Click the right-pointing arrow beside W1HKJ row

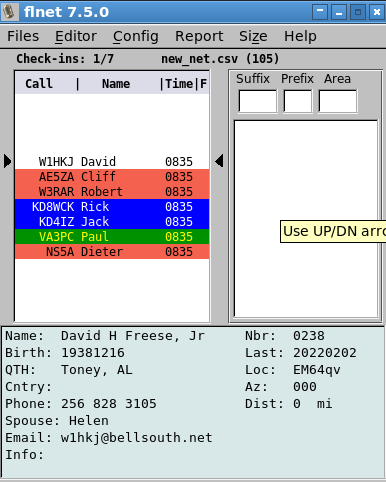coord(7,161)
